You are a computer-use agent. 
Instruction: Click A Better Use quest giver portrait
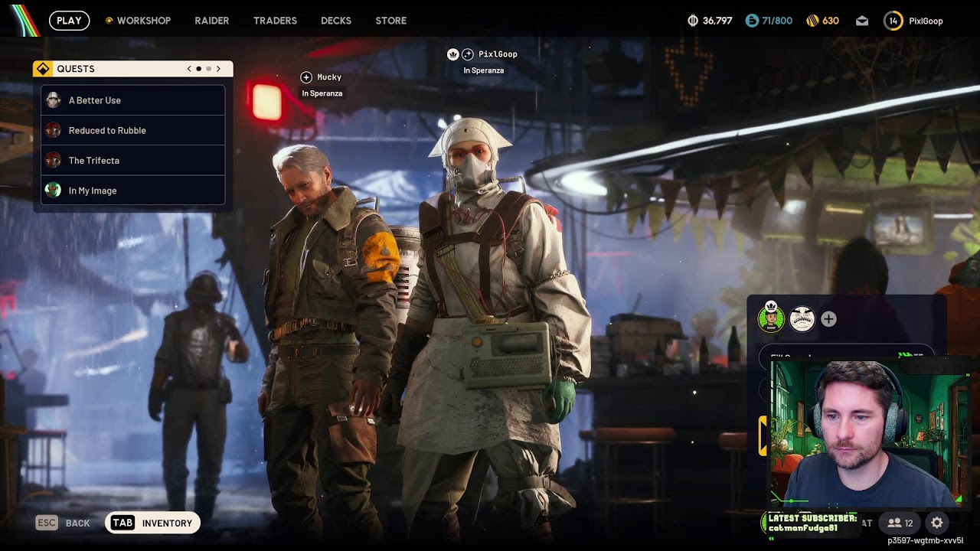[53, 100]
